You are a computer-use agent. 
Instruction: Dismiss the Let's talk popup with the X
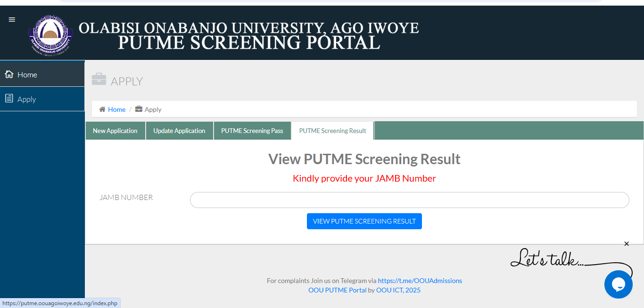click(x=627, y=243)
